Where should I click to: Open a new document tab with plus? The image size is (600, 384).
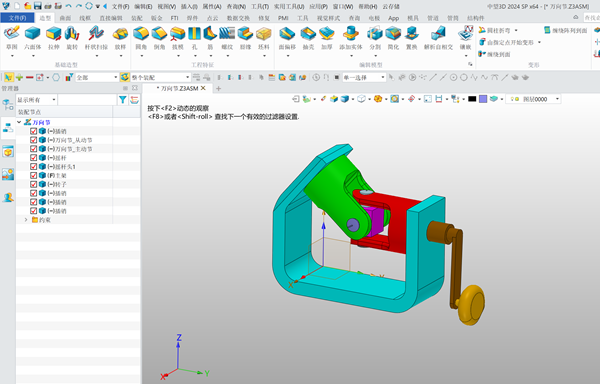click(218, 88)
